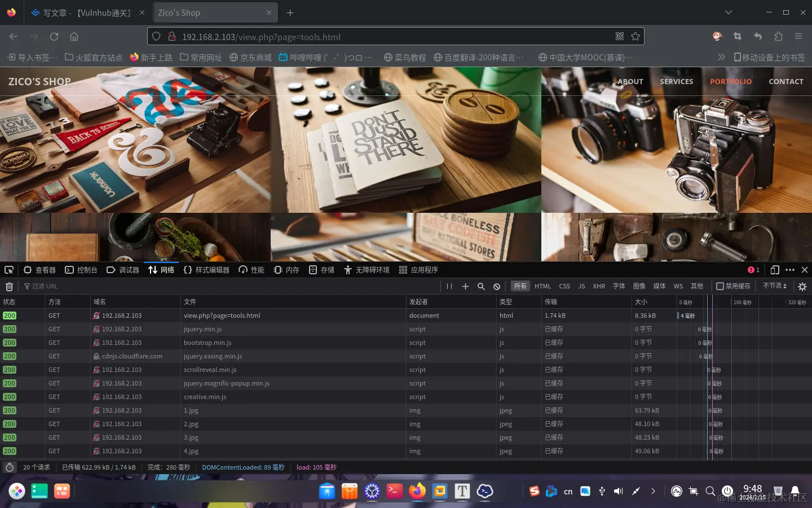Filter requests by XHR type

tap(599, 286)
